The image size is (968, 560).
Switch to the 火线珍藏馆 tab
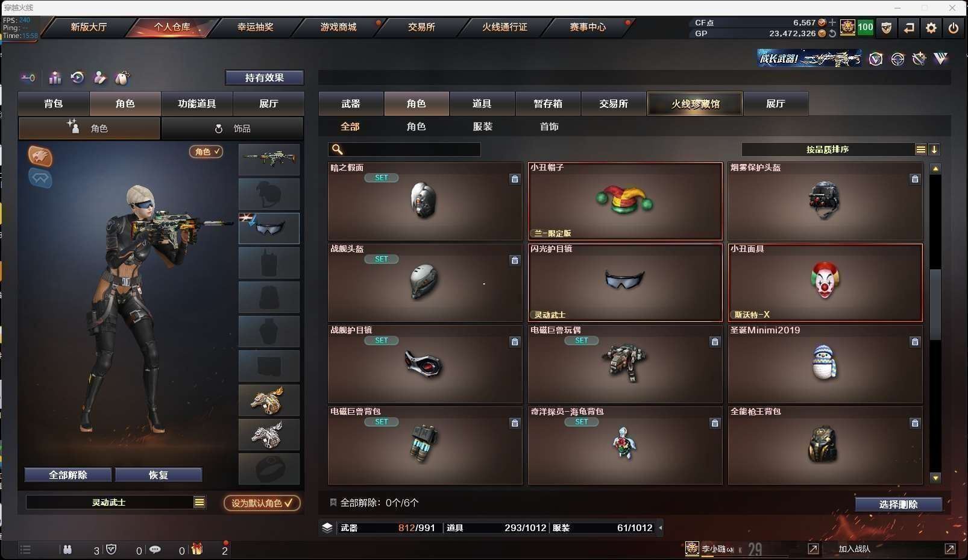(695, 104)
